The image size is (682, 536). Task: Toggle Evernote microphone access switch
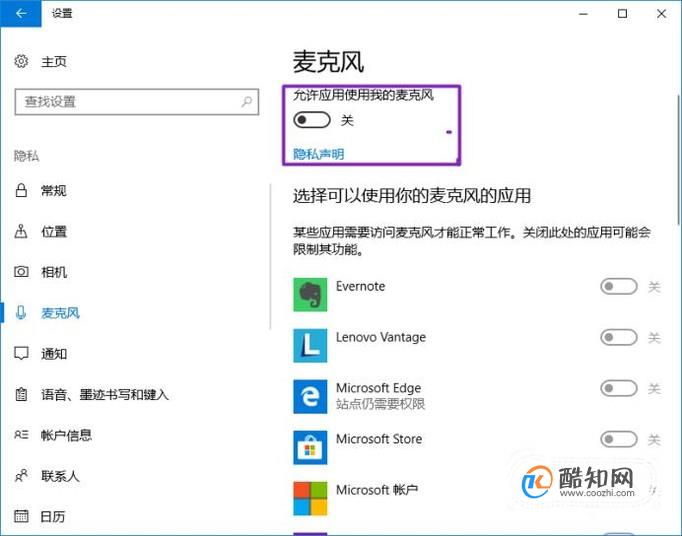point(619,287)
